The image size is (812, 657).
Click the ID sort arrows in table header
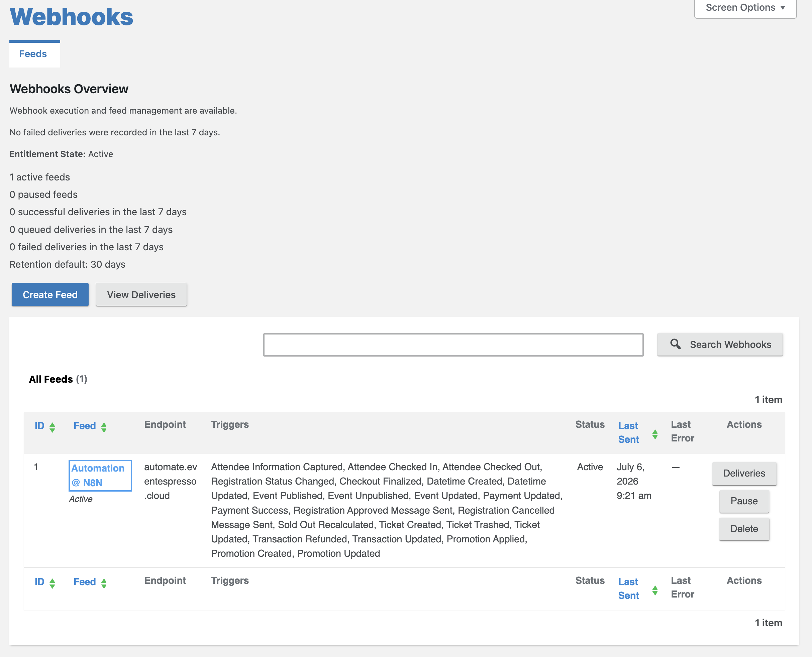[52, 427]
